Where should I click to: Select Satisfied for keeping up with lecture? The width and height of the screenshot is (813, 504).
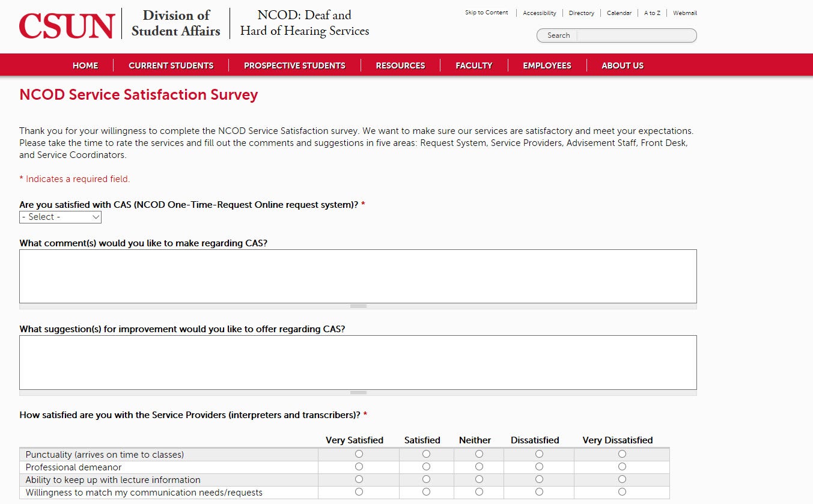tap(426, 479)
